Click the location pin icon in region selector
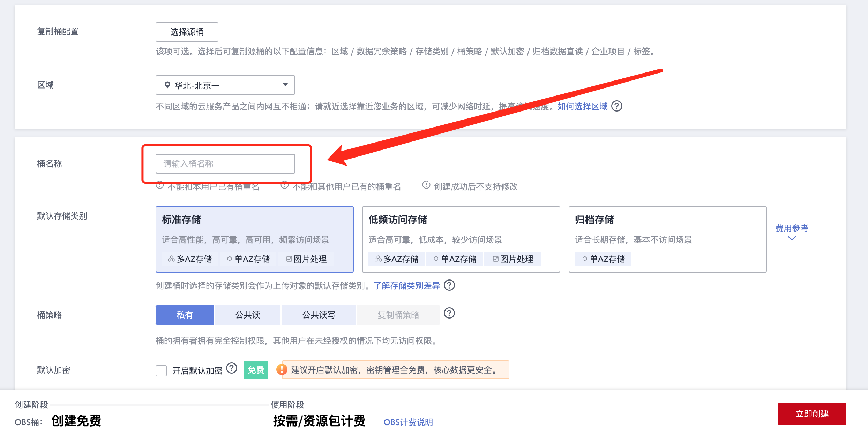 167,85
